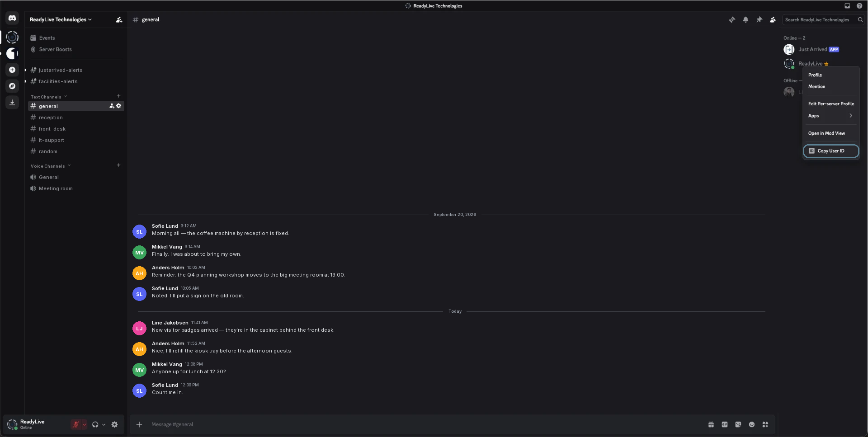Open GIF picker icon

coord(725,424)
